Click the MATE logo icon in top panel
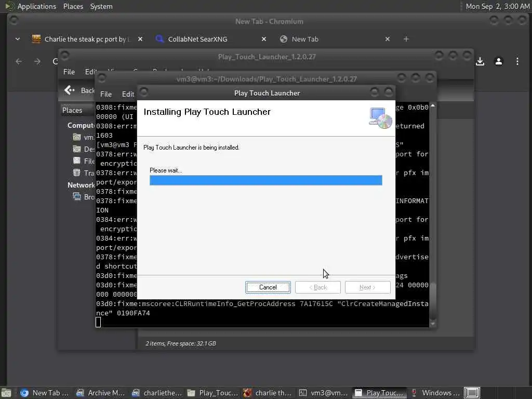Viewport: 532px width, 399px height. (x=10, y=6)
